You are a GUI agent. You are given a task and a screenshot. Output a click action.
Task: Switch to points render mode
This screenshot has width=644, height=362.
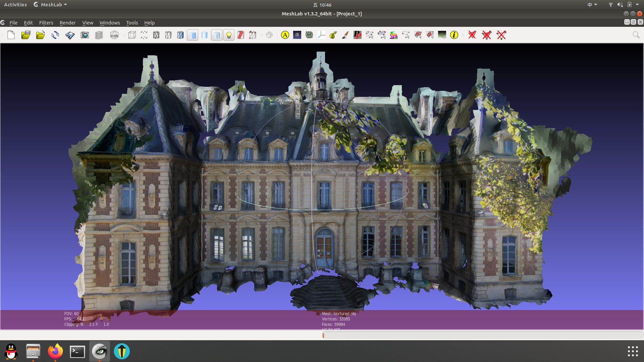pyautogui.click(x=144, y=35)
